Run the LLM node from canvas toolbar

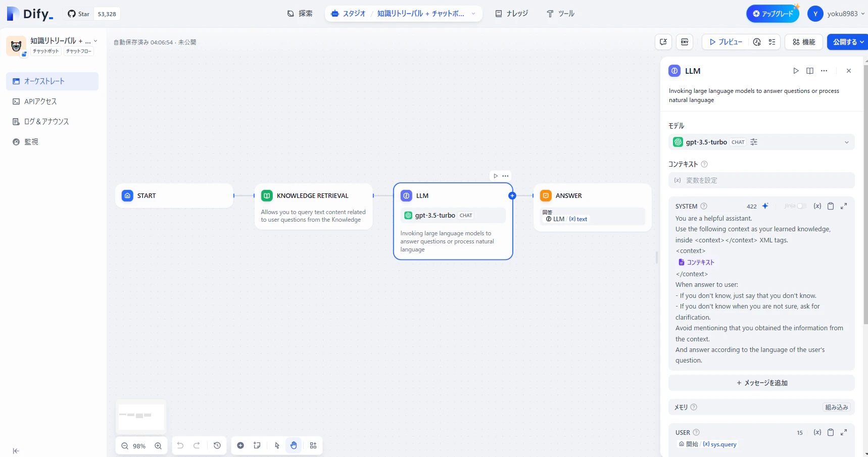pyautogui.click(x=496, y=176)
